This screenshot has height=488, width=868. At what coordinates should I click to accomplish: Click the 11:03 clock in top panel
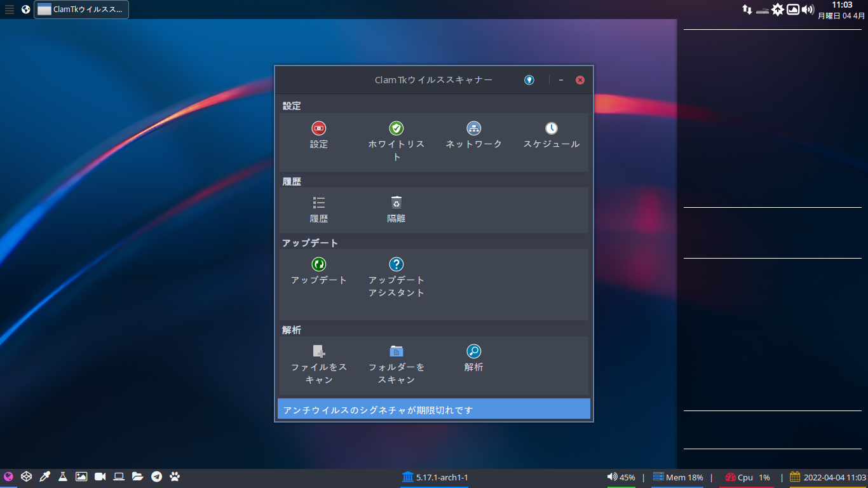pos(842,5)
